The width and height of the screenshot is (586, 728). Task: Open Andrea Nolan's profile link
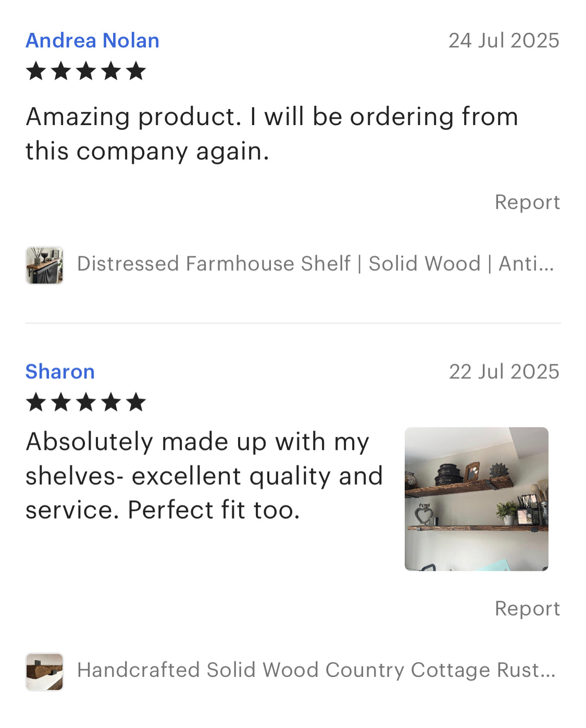click(x=92, y=41)
